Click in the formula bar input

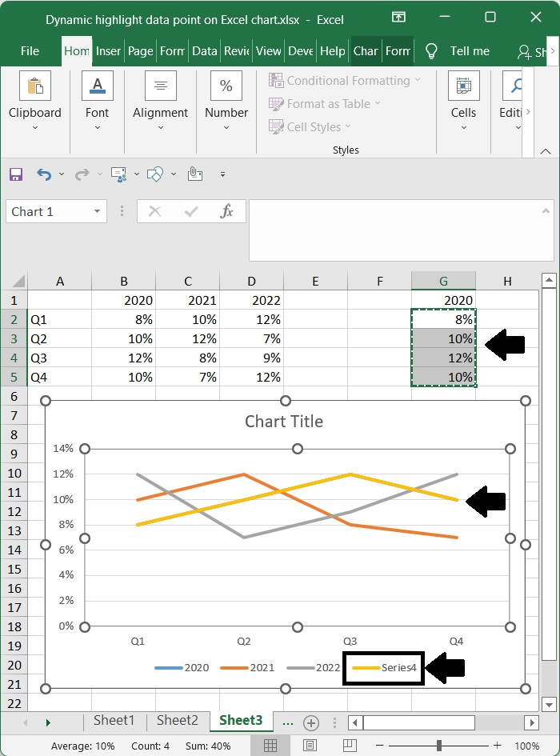point(401,230)
